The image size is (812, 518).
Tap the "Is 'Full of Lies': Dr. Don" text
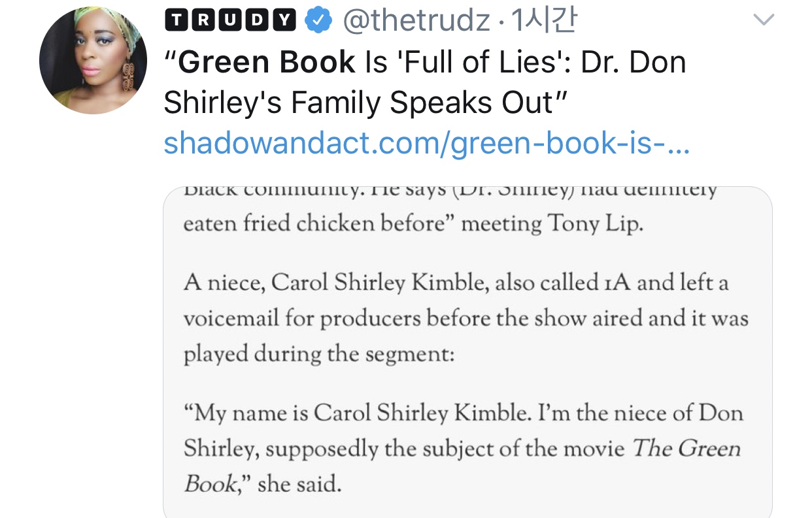click(526, 63)
